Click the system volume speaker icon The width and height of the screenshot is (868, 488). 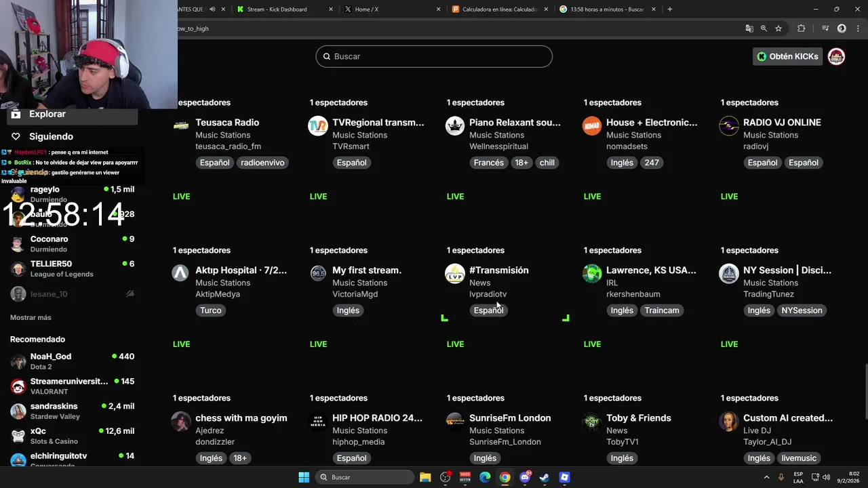click(x=827, y=477)
